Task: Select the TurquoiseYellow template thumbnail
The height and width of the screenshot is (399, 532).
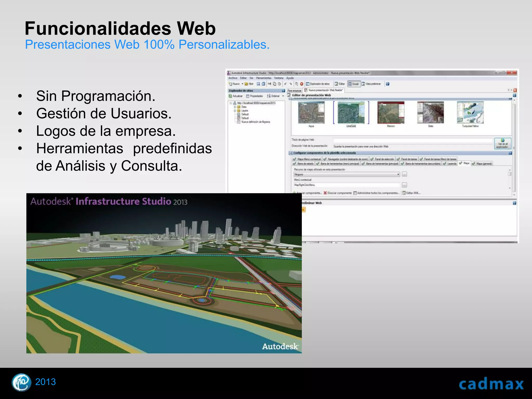Action: coord(470,112)
